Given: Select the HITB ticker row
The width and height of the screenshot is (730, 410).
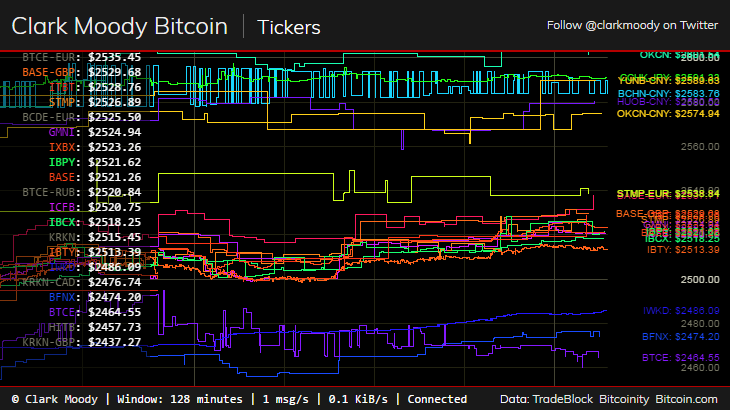Looking at the screenshot, I should (95, 327).
